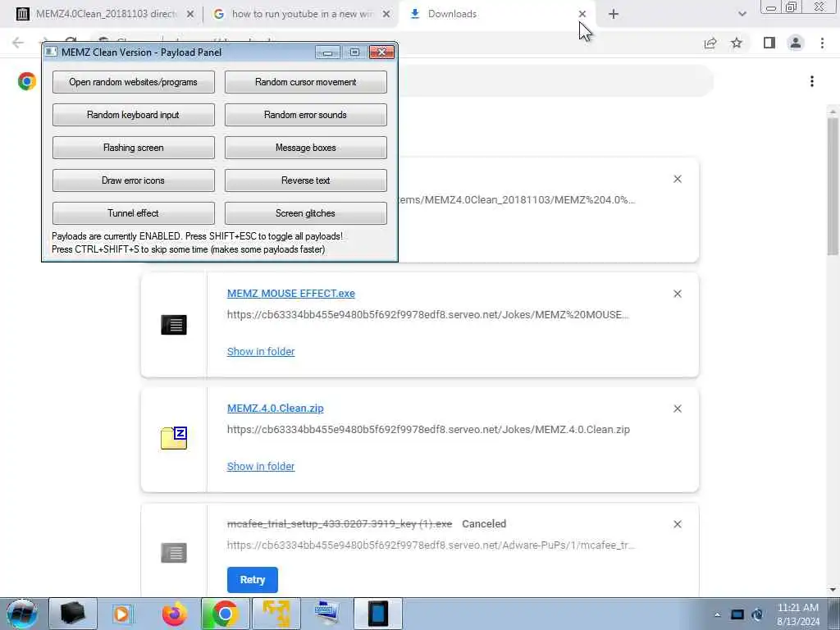Toggle Chrome side panel icon
Viewport: 840px width, 630px height.
[769, 43]
